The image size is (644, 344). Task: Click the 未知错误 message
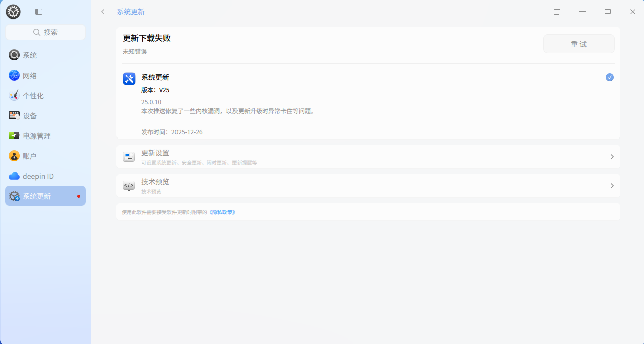[x=135, y=52]
